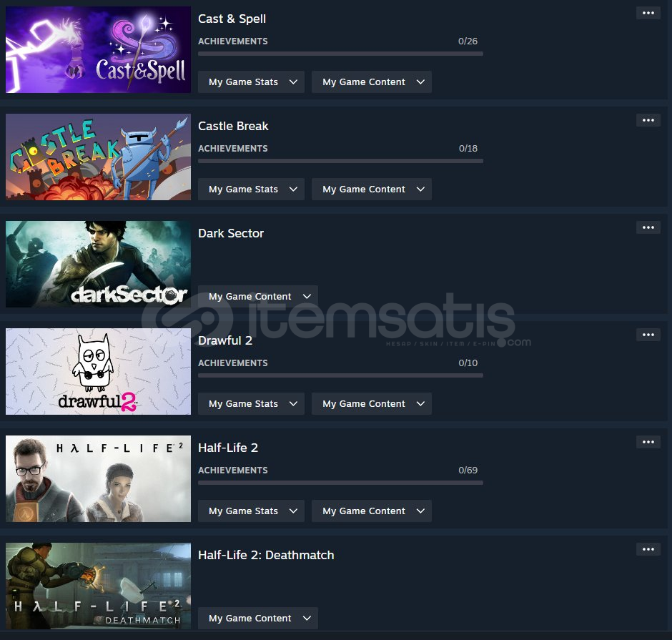Open the options menu for Half-Life 2: Deathmatch

click(x=648, y=549)
